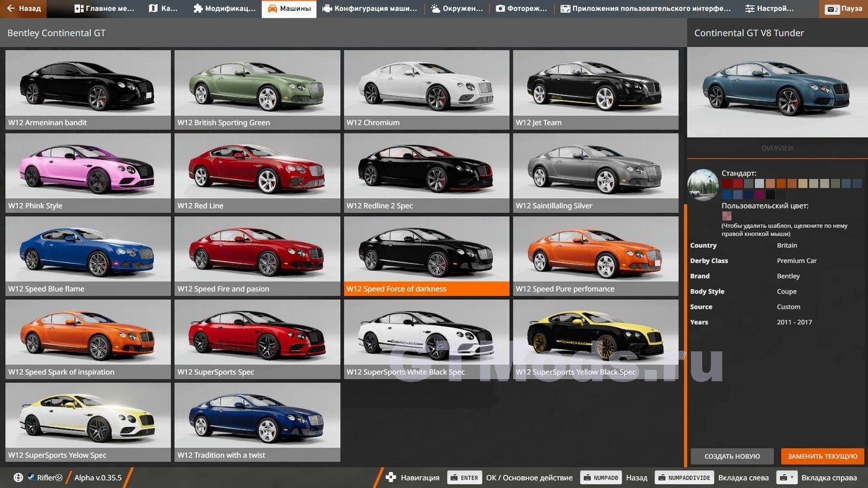Viewport: 868px width, 488px height.
Task: Click the ENTER key hint icon
Action: point(464,478)
